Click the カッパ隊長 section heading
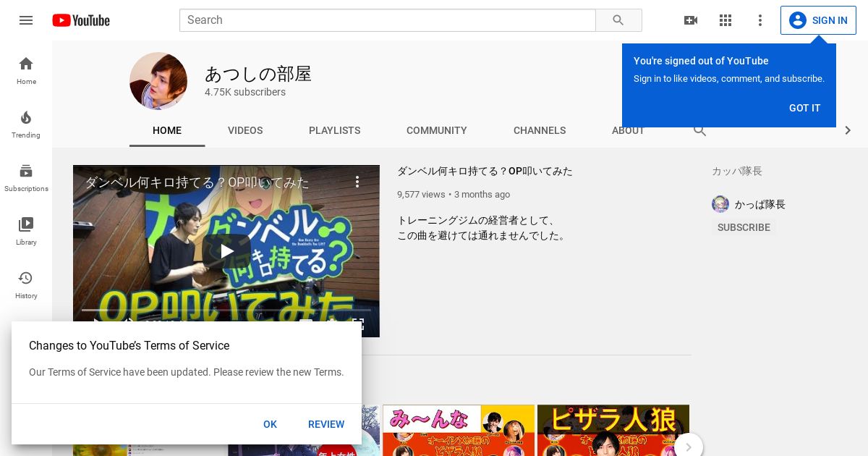Image resolution: width=868 pixels, height=456 pixels. click(x=737, y=171)
